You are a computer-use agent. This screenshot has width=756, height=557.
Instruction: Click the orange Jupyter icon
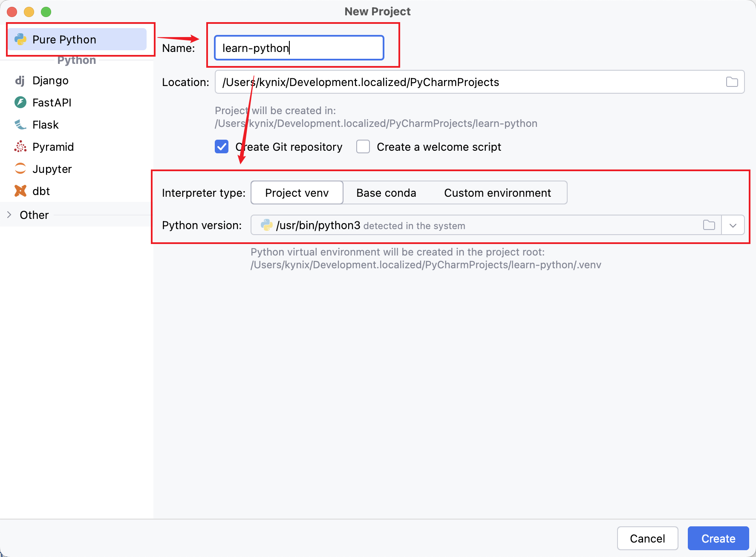pyautogui.click(x=20, y=169)
